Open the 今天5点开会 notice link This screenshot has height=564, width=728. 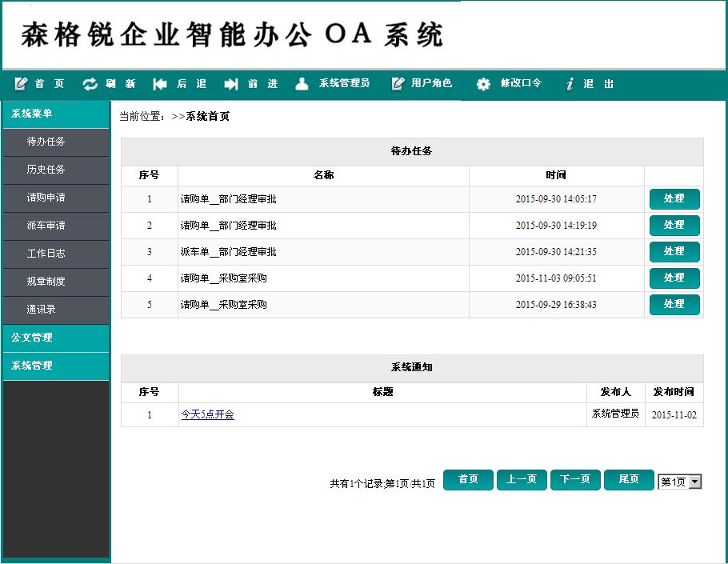pos(207,414)
